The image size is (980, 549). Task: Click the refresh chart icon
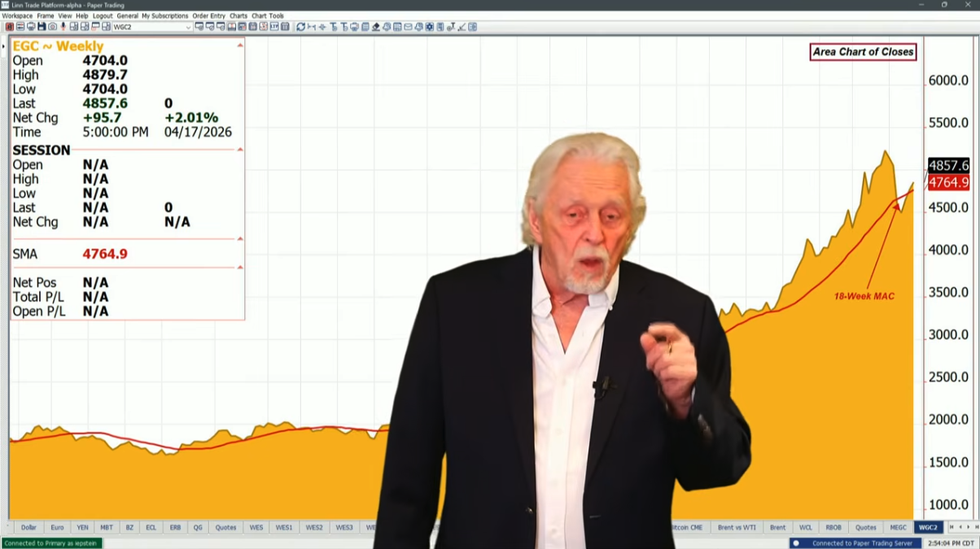(300, 27)
